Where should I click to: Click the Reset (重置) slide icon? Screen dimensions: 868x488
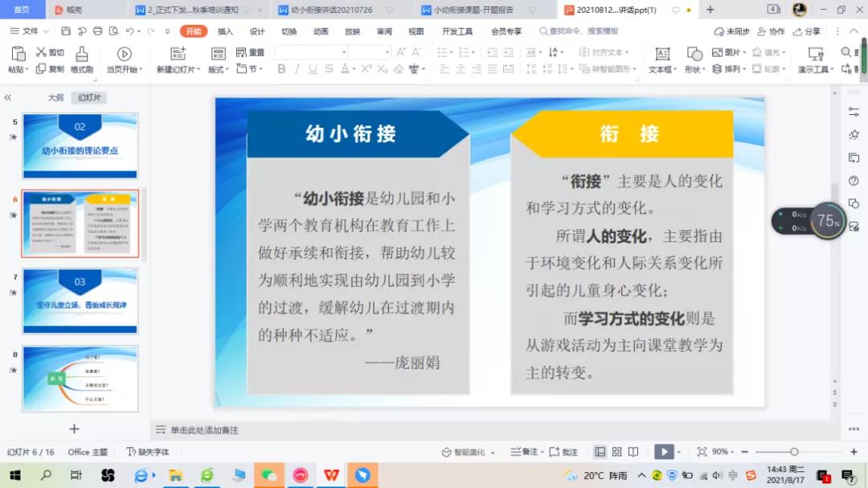241,52
